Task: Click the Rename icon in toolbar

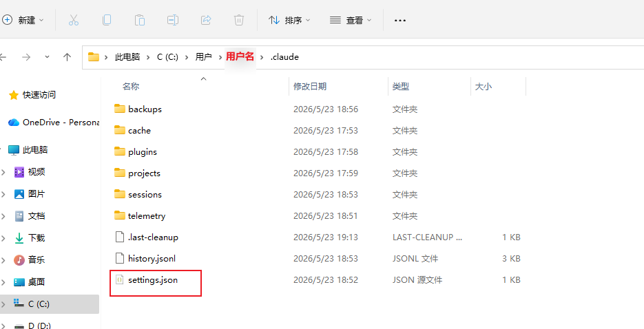Action: tap(173, 20)
